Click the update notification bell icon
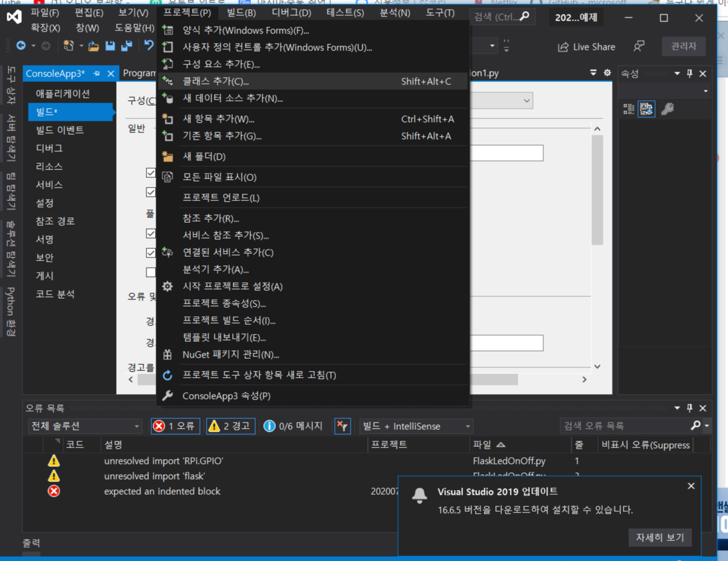Image resolution: width=728 pixels, height=561 pixels. (419, 495)
